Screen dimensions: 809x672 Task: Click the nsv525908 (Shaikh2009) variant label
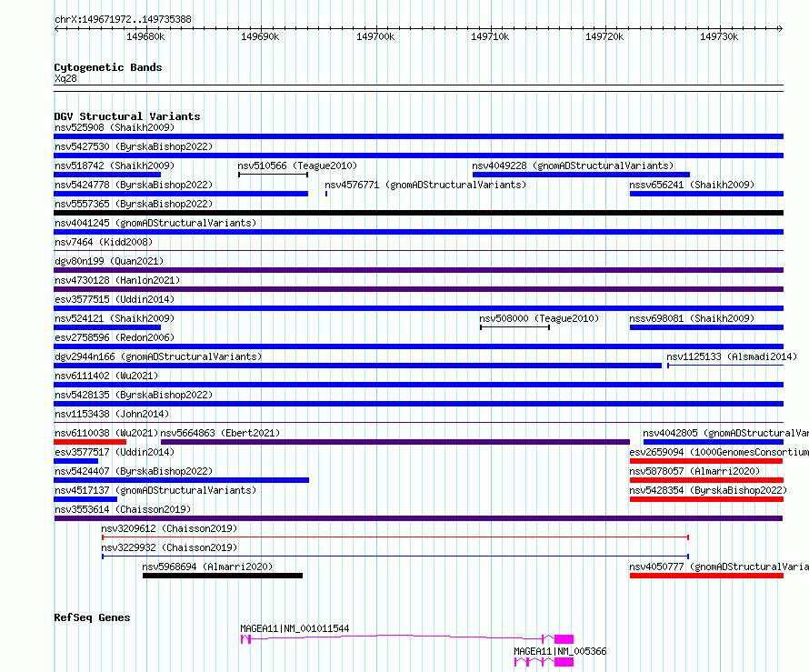115,127
